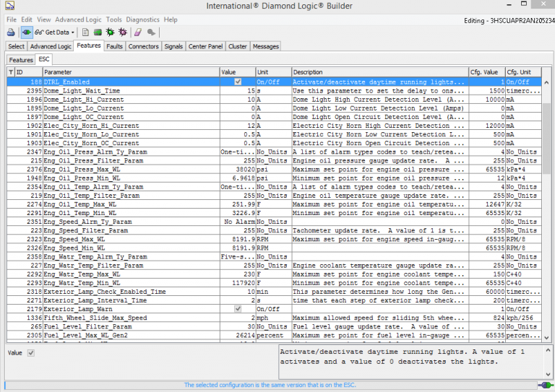Click the status bar configuration version message
This screenshot has width=555, height=392.
tap(270, 385)
